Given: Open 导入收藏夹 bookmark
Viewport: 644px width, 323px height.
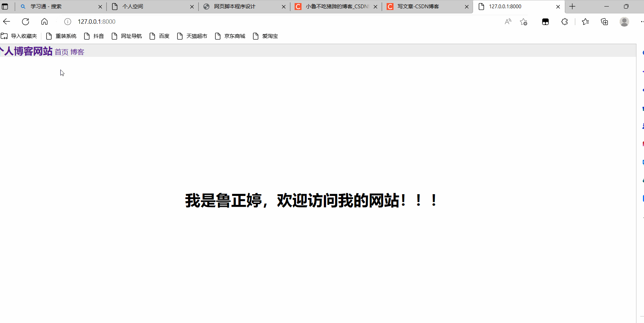Looking at the screenshot, I should (x=19, y=36).
